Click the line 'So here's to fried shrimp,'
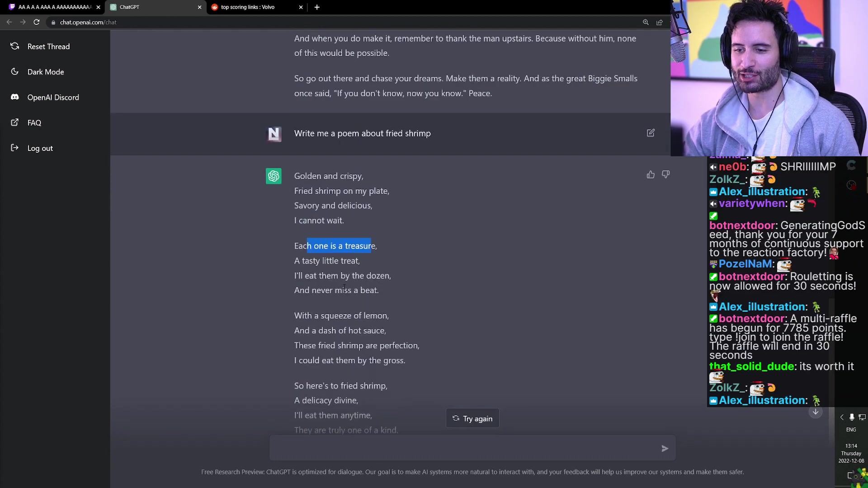 340,385
